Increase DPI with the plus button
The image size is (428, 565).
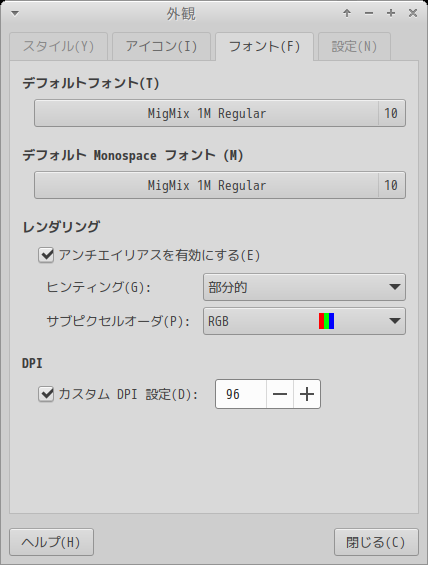[307, 394]
